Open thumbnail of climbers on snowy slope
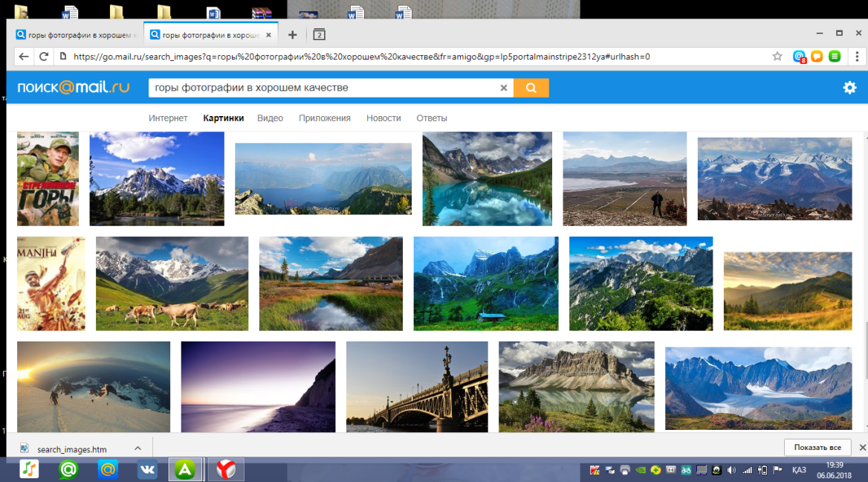The width and height of the screenshot is (868, 482). (94, 387)
